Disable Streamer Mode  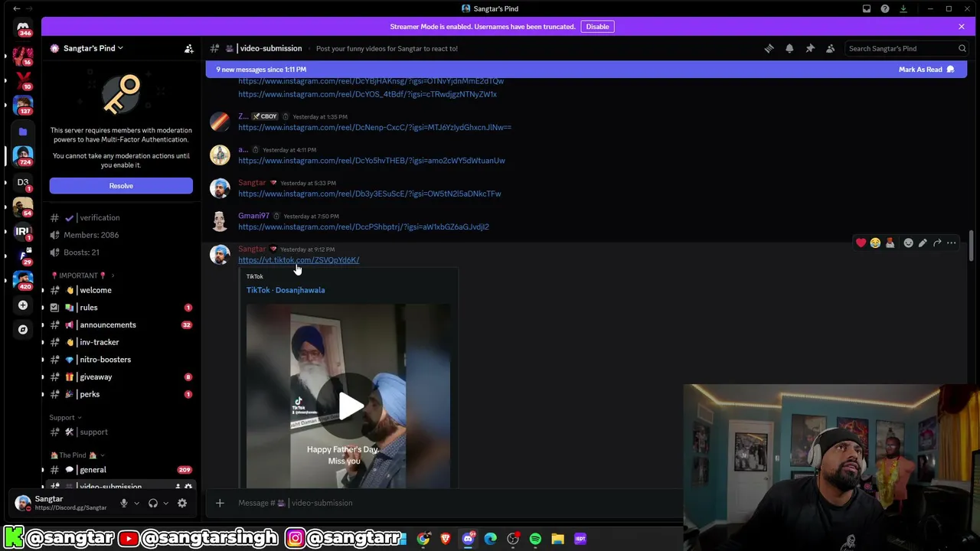pyautogui.click(x=597, y=27)
